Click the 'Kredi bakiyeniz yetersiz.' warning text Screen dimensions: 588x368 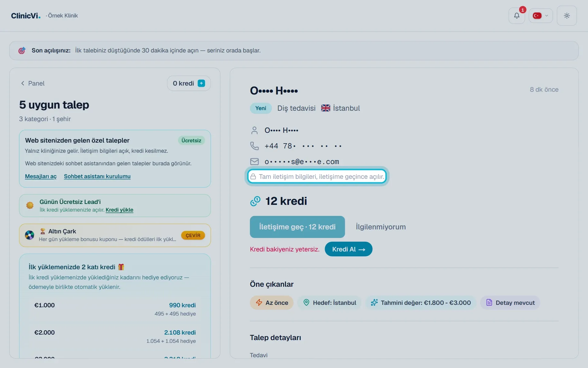point(285,249)
